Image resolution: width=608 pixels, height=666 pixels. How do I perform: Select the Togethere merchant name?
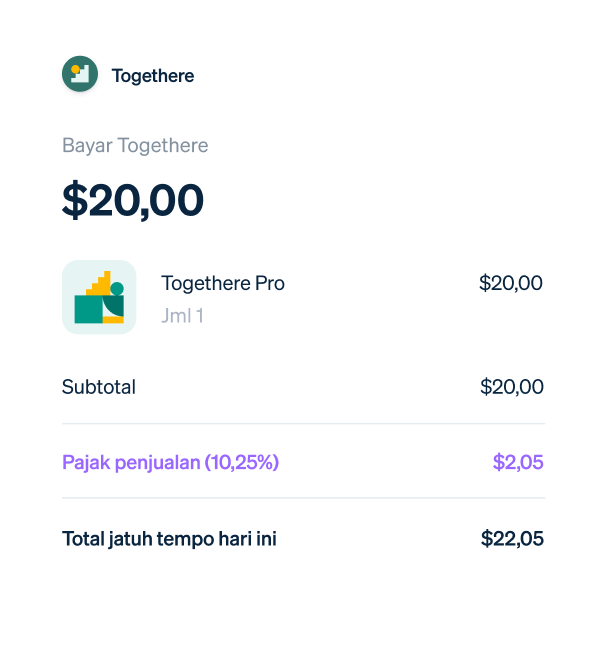pos(153,76)
